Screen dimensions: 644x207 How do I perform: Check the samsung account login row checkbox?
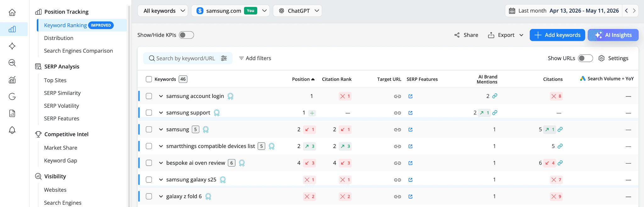(x=149, y=96)
